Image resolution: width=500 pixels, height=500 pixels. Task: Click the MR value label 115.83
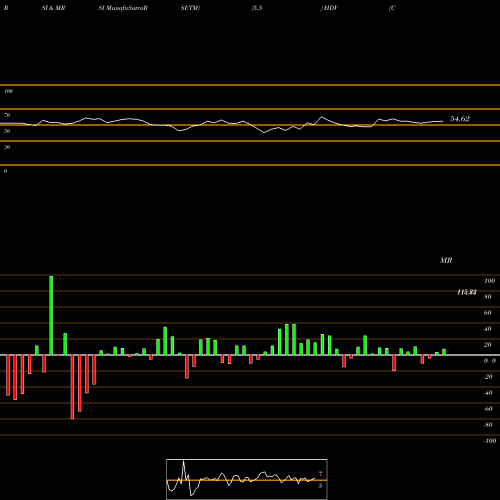[x=466, y=292]
